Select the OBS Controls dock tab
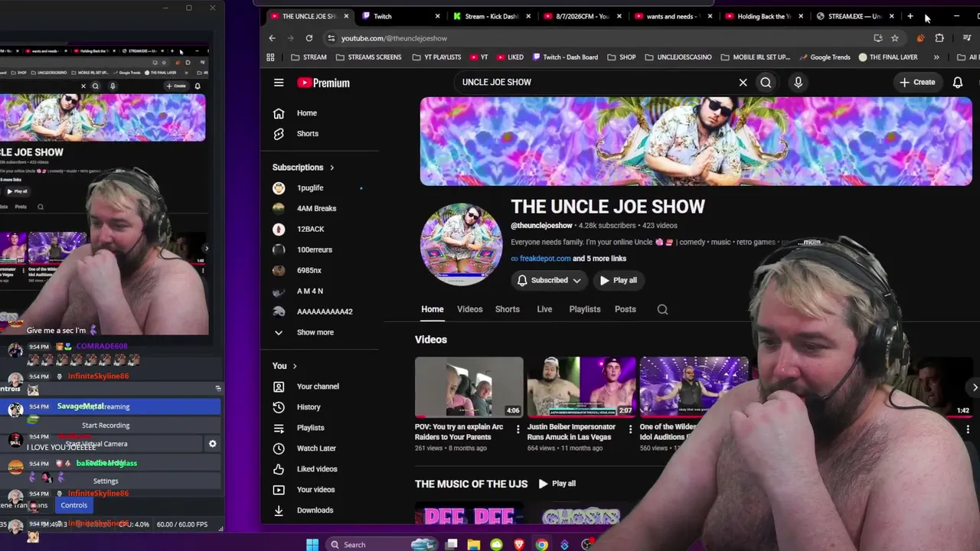 tap(74, 505)
